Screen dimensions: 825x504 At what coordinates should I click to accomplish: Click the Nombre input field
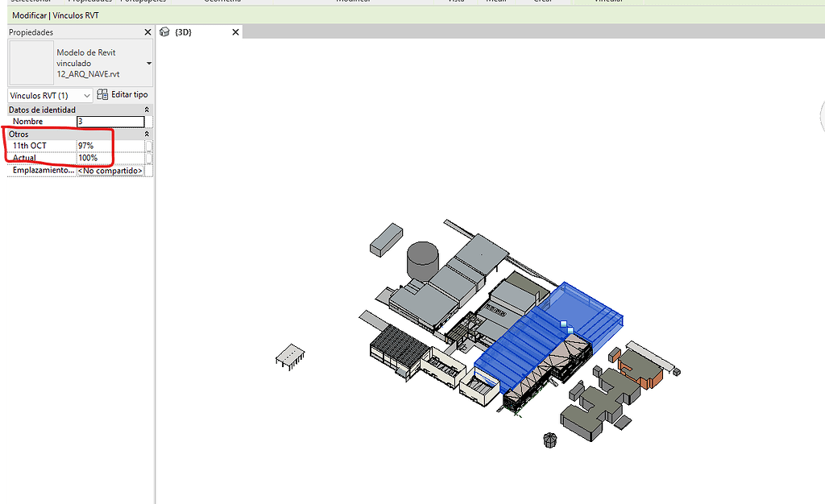click(x=110, y=122)
